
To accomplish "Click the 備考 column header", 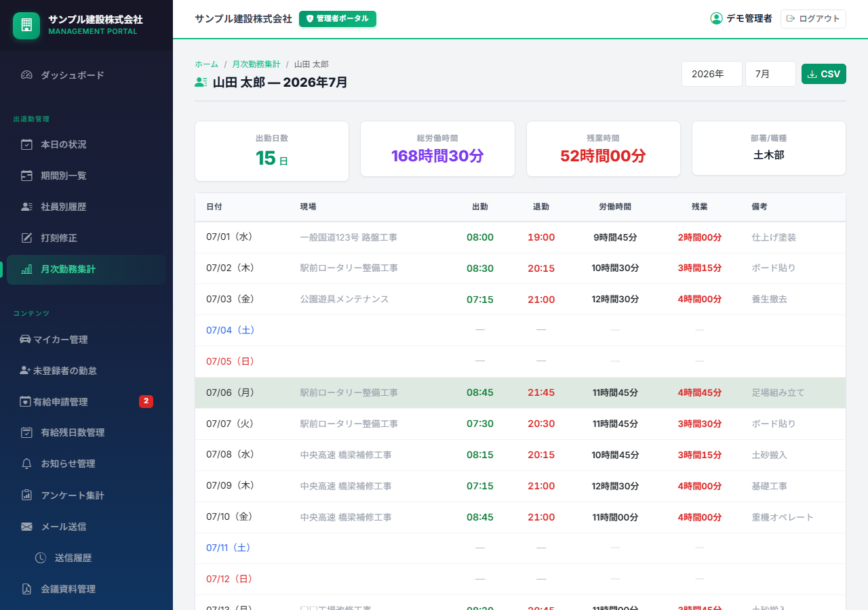I will click(759, 206).
